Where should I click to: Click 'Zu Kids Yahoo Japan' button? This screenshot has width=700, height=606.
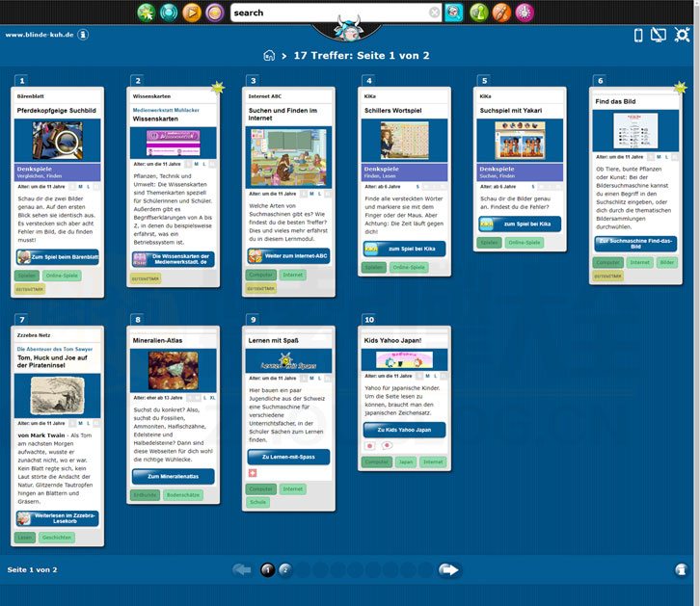click(x=404, y=430)
